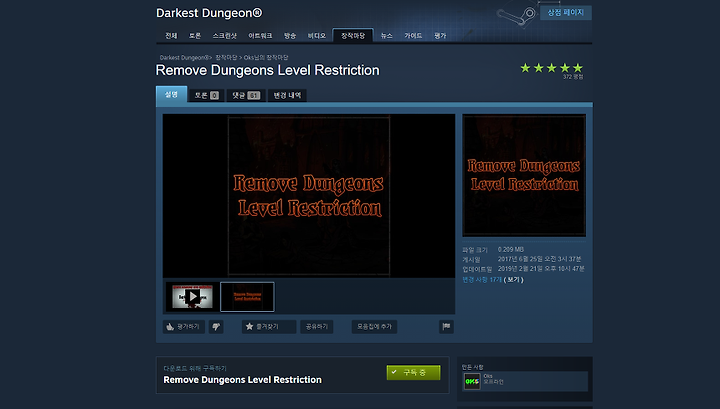Click the main Remove Dungeons Level Restriction screenshot
The height and width of the screenshot is (409, 720).
coord(309,196)
